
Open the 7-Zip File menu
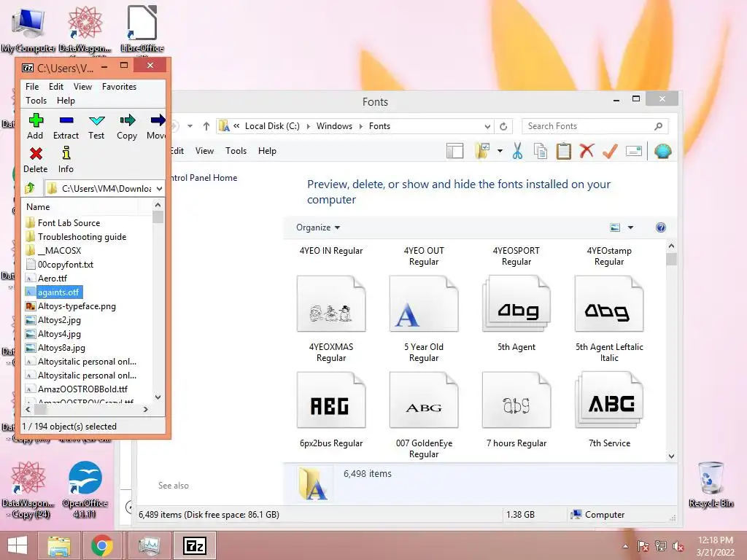32,87
